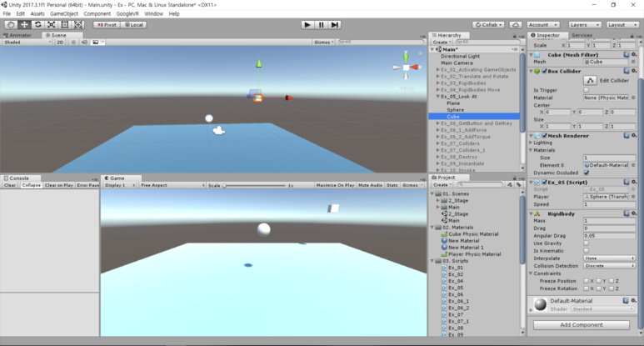Open Rigidbody component help icon
Screen dimensions: 644x346
627,213
